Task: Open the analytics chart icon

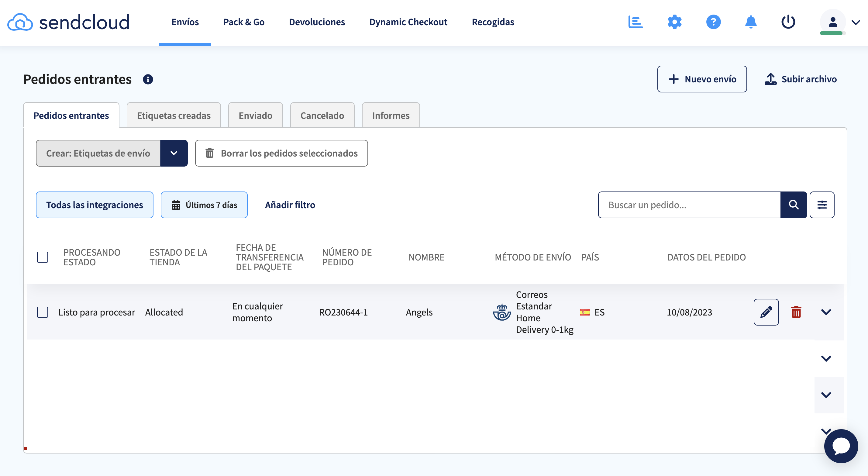Action: click(x=635, y=22)
